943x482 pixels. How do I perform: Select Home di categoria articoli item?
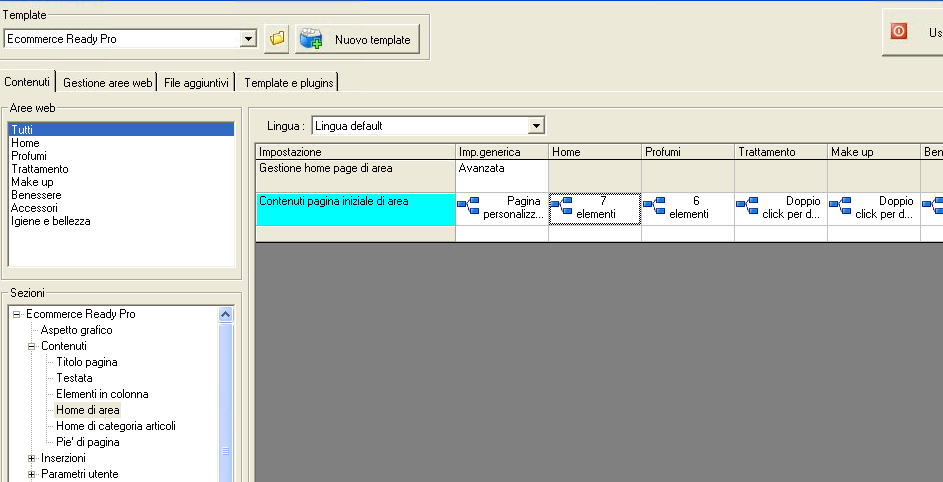click(x=116, y=426)
